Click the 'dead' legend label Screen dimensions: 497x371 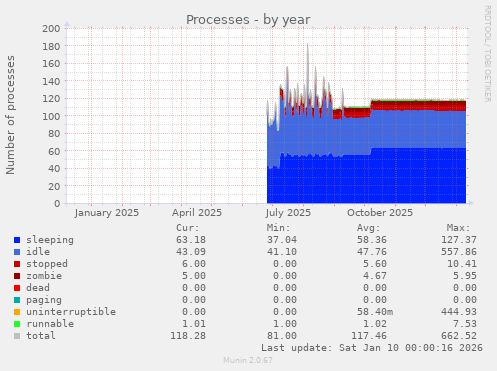[38, 288]
